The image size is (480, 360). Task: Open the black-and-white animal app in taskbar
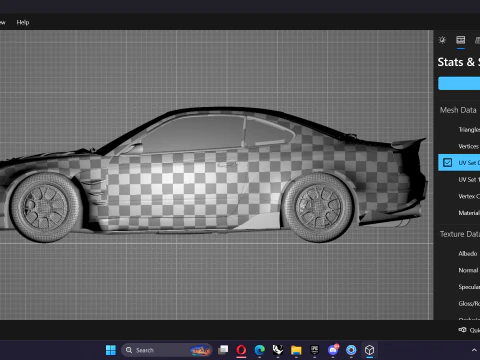coord(278,350)
